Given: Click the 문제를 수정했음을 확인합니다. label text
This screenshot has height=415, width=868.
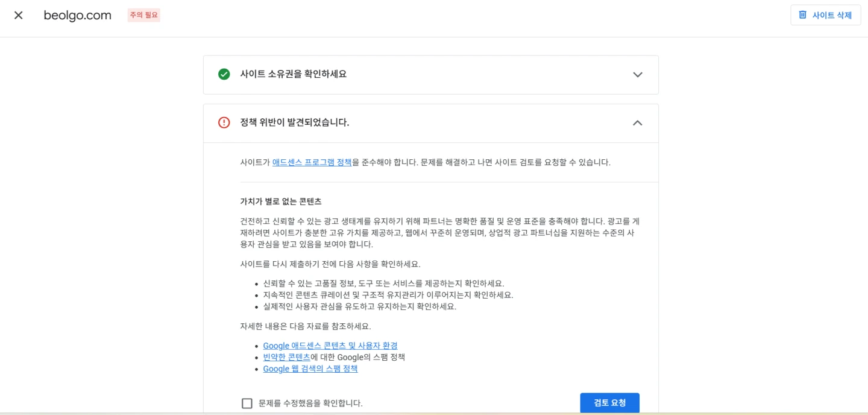Looking at the screenshot, I should 310,404.
